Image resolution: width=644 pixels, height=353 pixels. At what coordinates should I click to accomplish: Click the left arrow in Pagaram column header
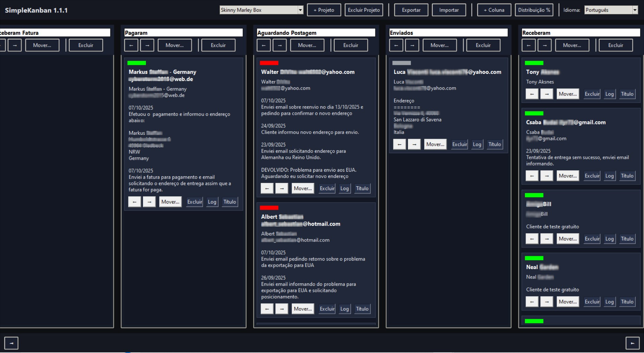coord(131,45)
